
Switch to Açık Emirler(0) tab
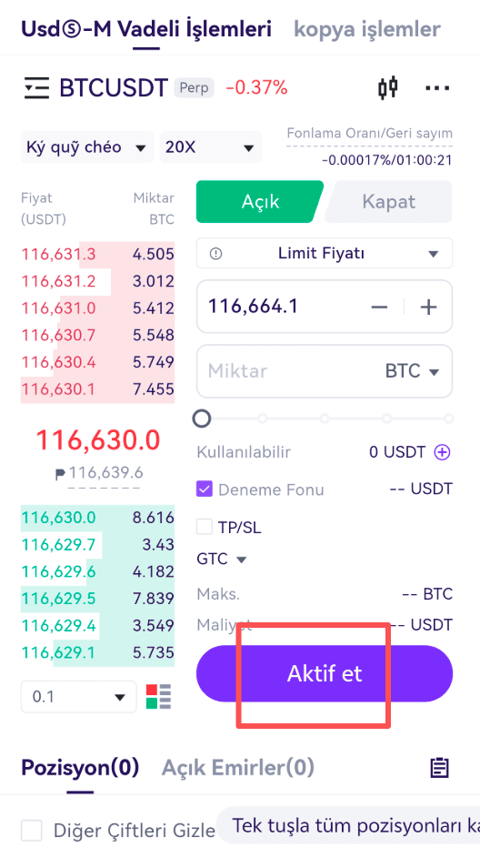[x=238, y=767]
